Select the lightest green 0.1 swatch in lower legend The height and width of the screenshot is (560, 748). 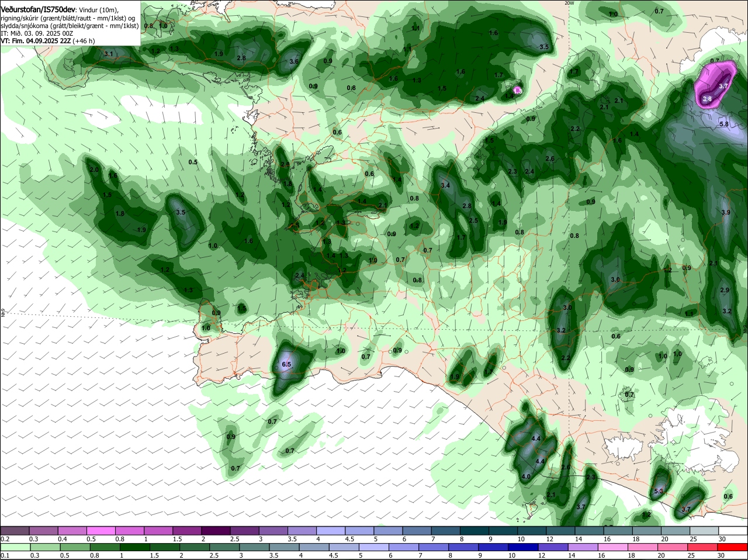(x=15, y=547)
